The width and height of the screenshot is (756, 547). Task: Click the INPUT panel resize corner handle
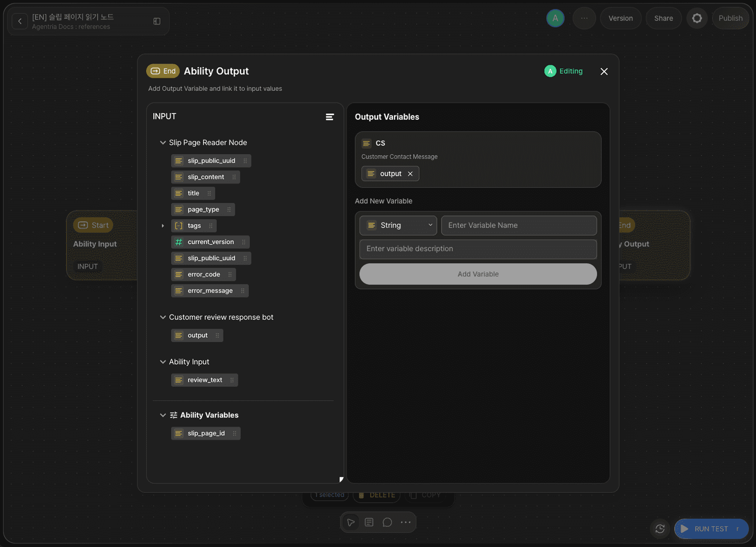[341, 479]
